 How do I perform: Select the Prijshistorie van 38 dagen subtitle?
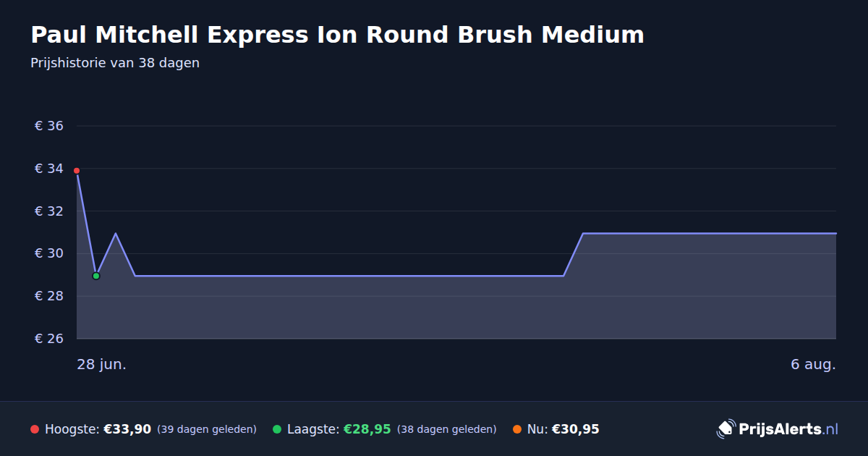[115, 63]
